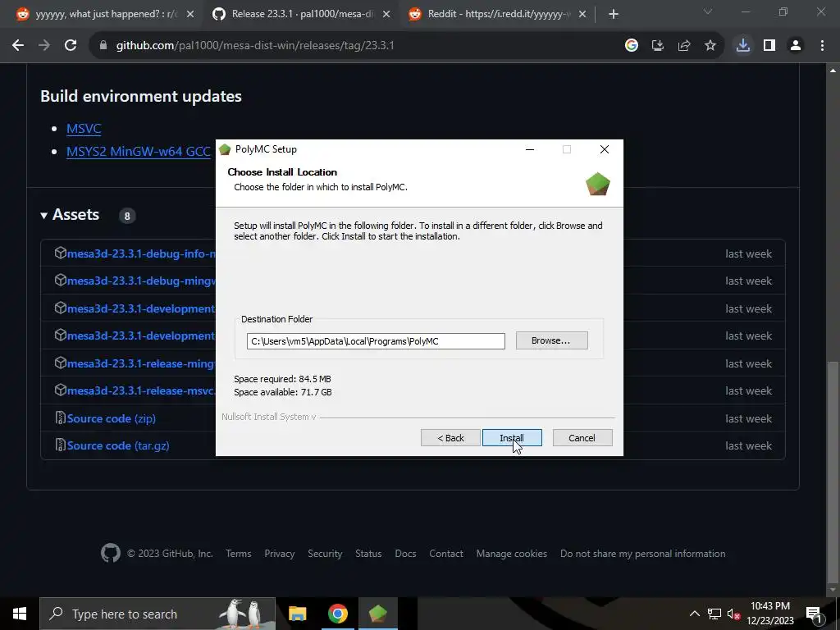The height and width of the screenshot is (630, 840).
Task: Open Chrome downloads panel
Action: tap(743, 46)
